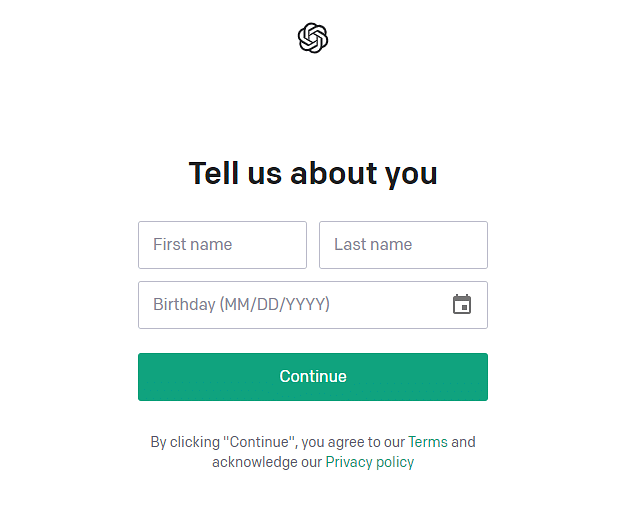Click the 'Tell us about you' heading

pyautogui.click(x=313, y=173)
